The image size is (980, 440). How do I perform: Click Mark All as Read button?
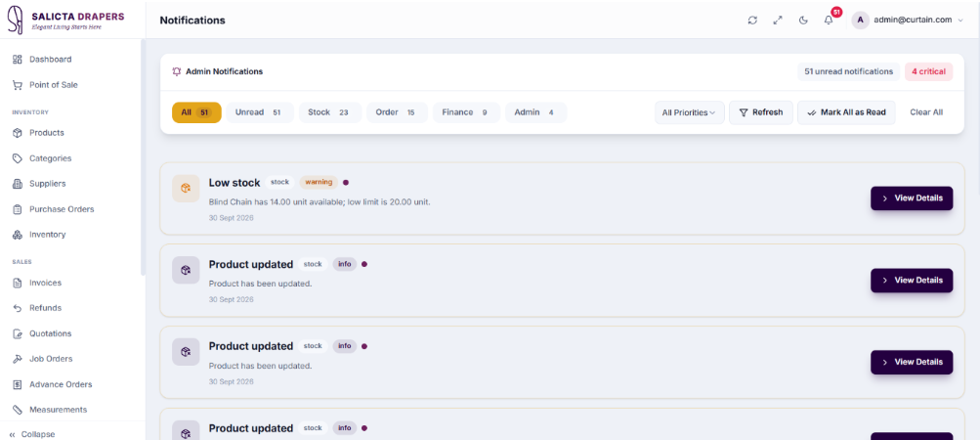click(x=846, y=112)
